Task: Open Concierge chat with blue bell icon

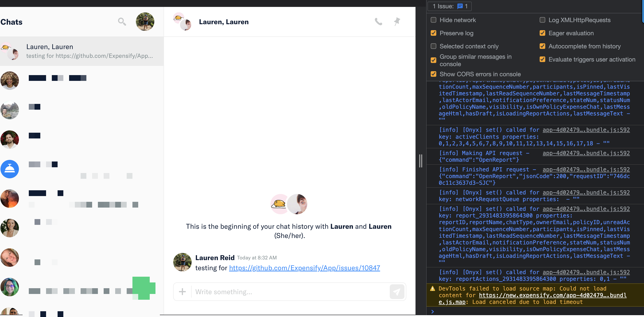Action: coord(10,169)
